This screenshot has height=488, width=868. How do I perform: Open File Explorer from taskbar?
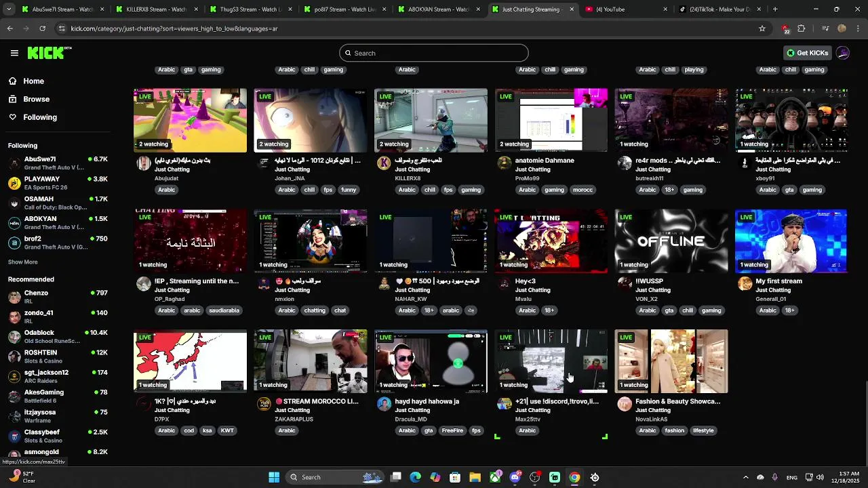pos(475,477)
